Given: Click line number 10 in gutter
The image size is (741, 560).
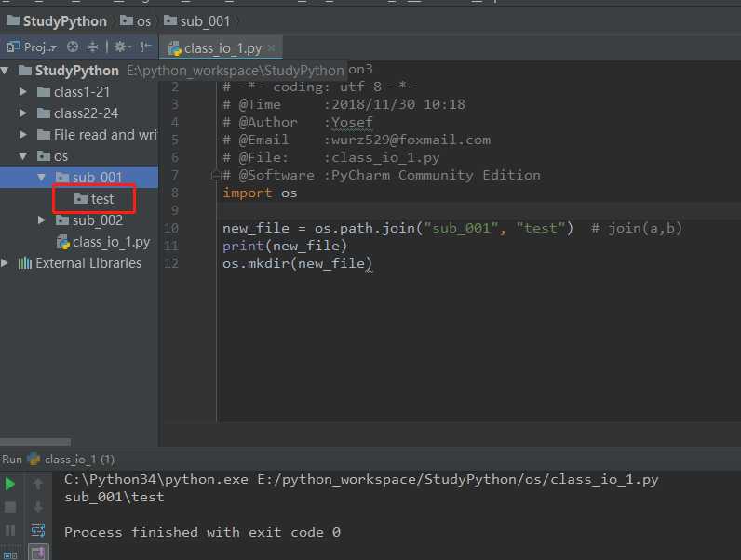Looking at the screenshot, I should [171, 229].
